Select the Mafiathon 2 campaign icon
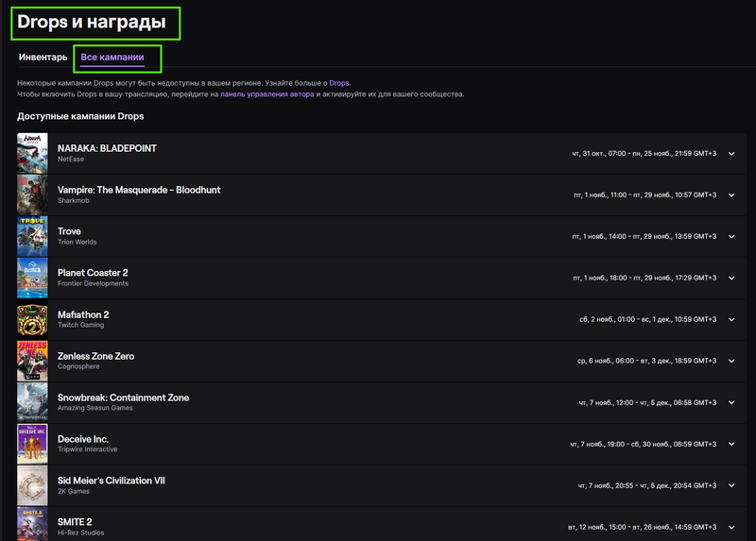 click(32, 319)
